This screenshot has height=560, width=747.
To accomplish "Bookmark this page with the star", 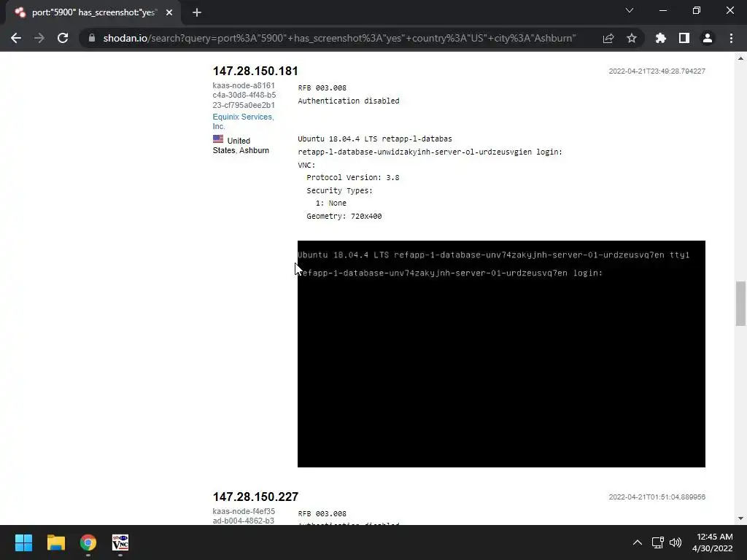I will pyautogui.click(x=632, y=38).
